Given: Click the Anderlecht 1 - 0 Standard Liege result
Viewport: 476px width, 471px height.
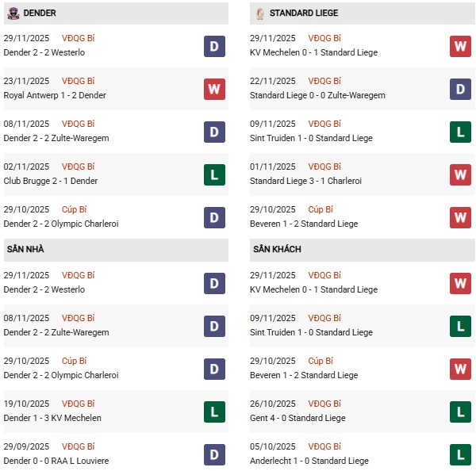Looking at the screenshot, I should (311, 461).
